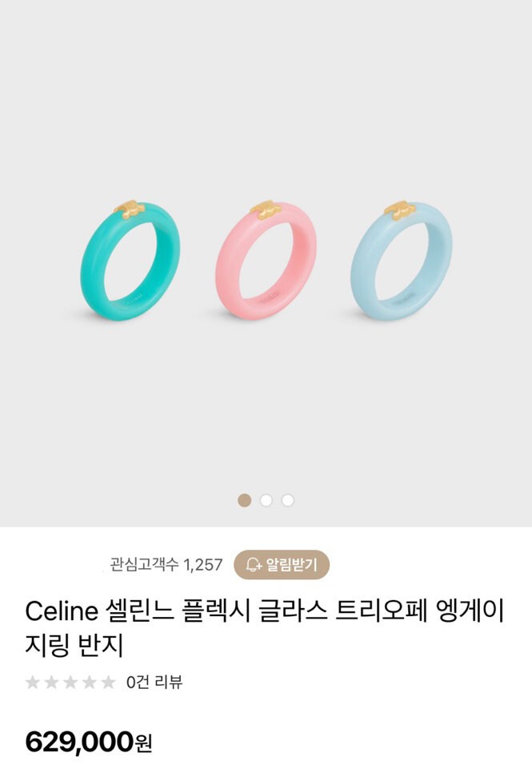Click the fourth rating star
Viewport: 532px width, 781px height.
click(90, 682)
